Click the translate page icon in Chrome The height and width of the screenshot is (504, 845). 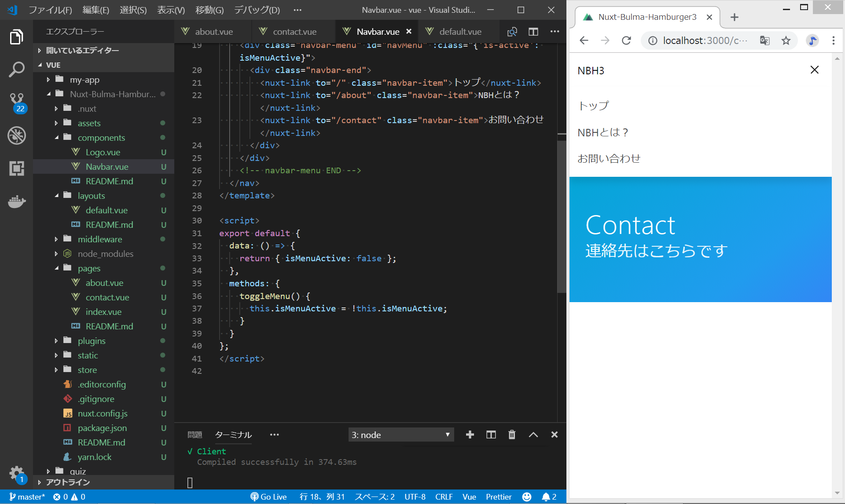click(x=765, y=40)
